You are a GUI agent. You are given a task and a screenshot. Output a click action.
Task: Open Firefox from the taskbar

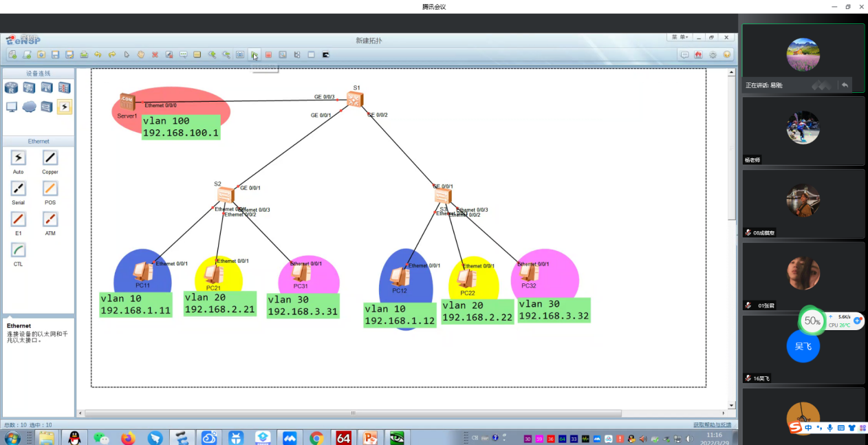(128, 437)
